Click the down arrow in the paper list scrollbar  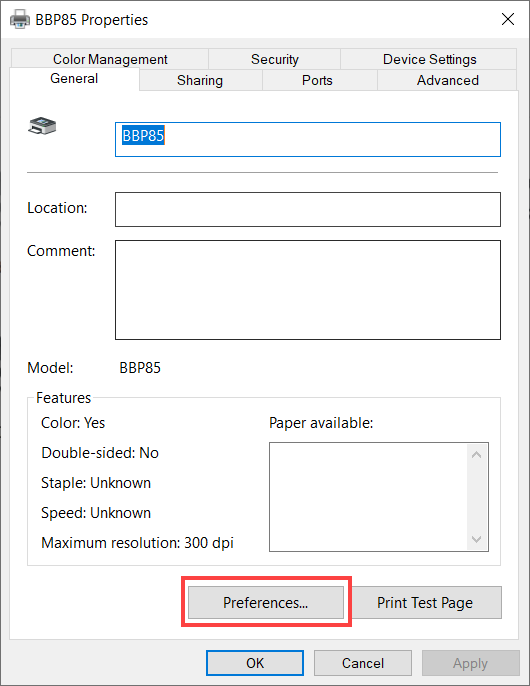tap(477, 539)
